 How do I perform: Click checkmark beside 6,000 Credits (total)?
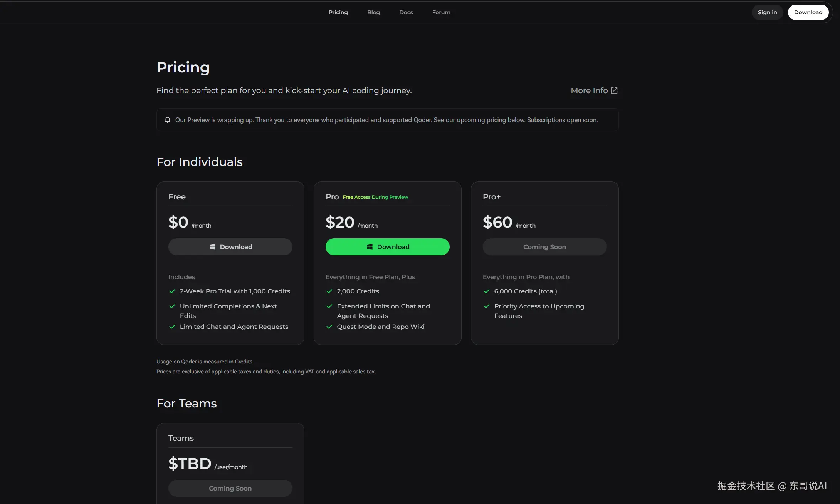[487, 291]
